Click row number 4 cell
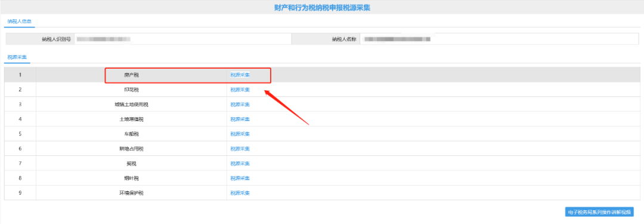The width and height of the screenshot is (644, 224). coord(20,119)
